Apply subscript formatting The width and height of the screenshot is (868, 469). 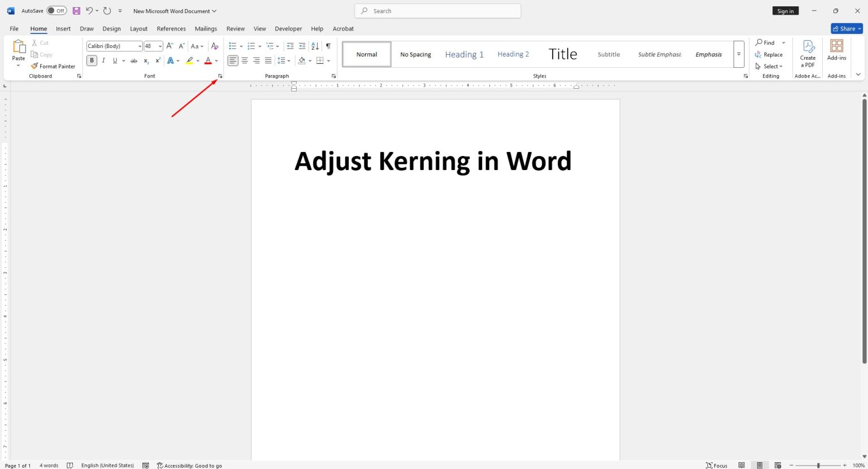146,60
